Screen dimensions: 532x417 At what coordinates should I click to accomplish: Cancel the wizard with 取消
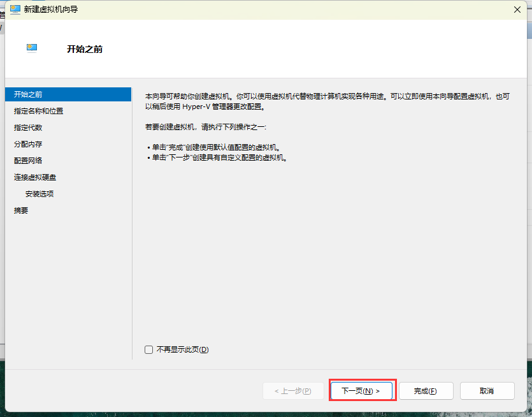click(487, 391)
